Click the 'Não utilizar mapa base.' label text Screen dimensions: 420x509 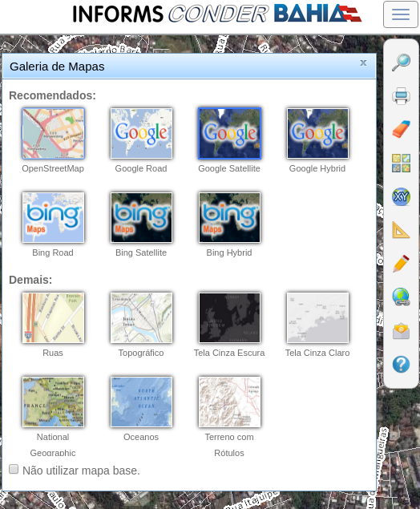point(81,471)
